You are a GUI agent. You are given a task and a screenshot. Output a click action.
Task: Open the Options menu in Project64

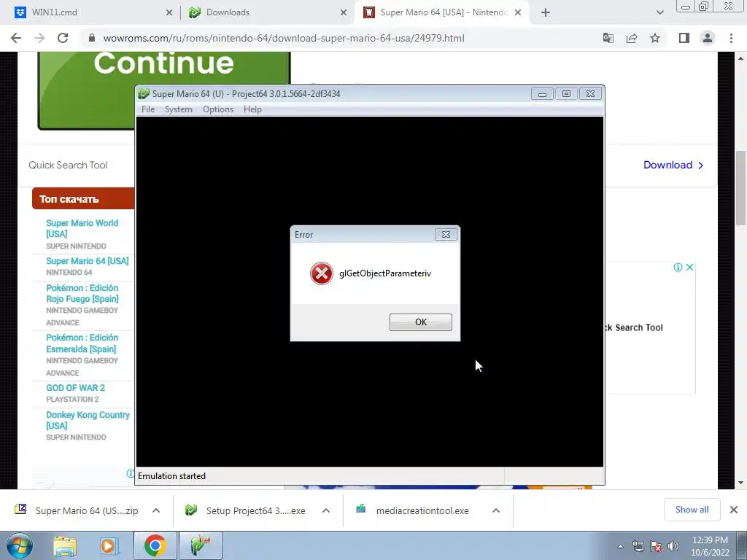(x=218, y=109)
